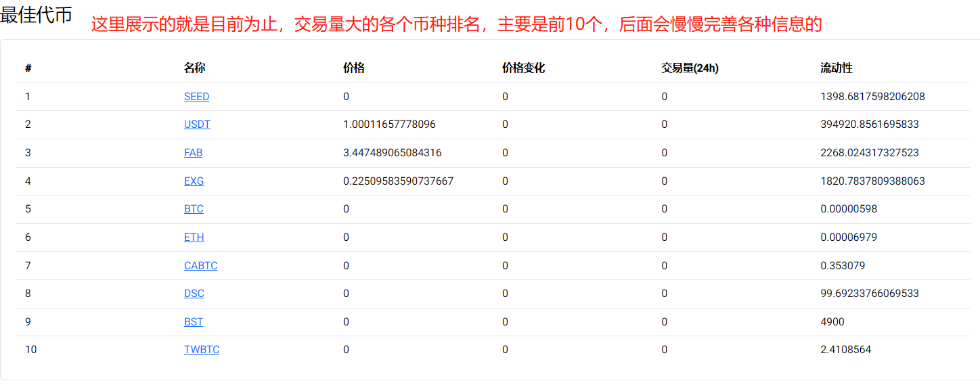Image resolution: width=980 pixels, height=387 pixels.
Task: Select the EXG price 0.22509583590737667
Action: [x=399, y=181]
